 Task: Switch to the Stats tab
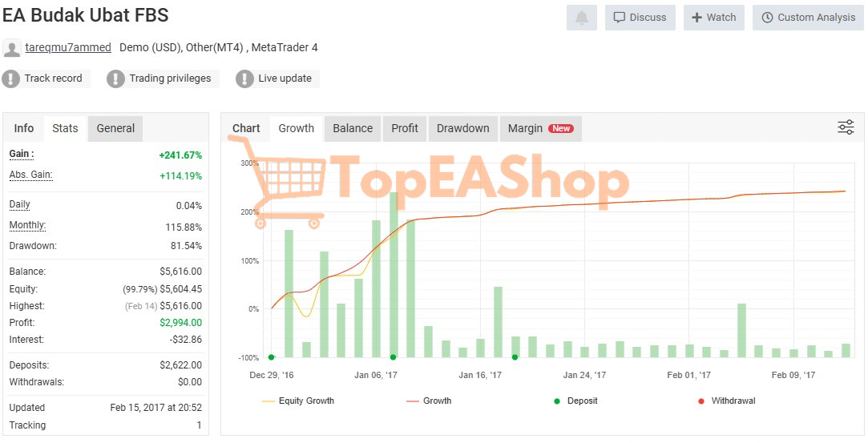[65, 128]
